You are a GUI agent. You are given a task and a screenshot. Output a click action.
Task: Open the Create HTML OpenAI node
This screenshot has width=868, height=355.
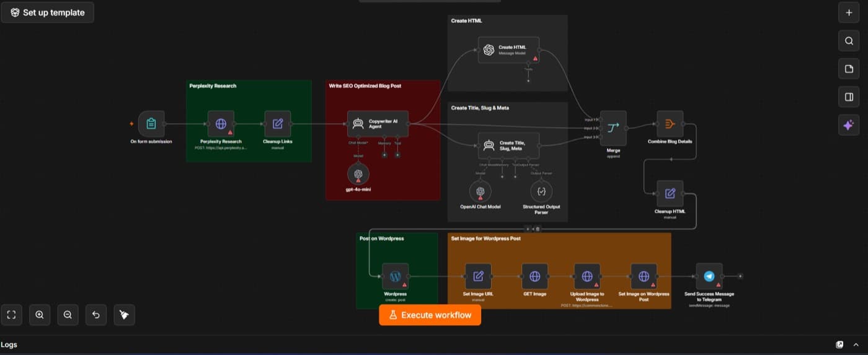click(508, 50)
